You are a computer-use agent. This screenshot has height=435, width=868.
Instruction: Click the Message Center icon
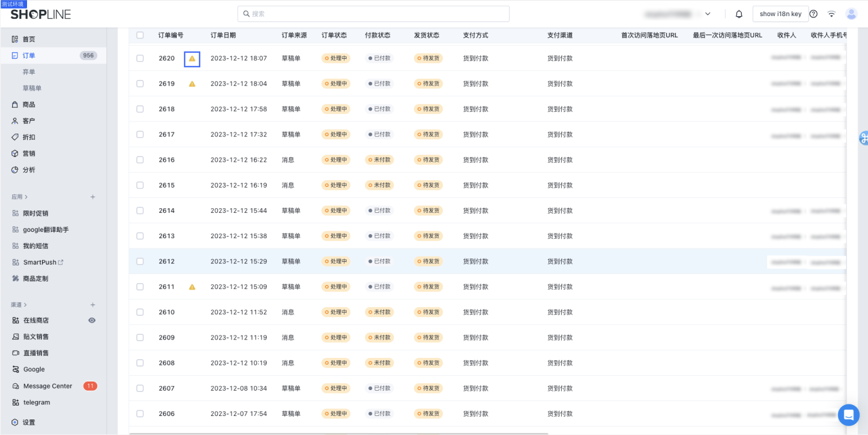(x=16, y=386)
